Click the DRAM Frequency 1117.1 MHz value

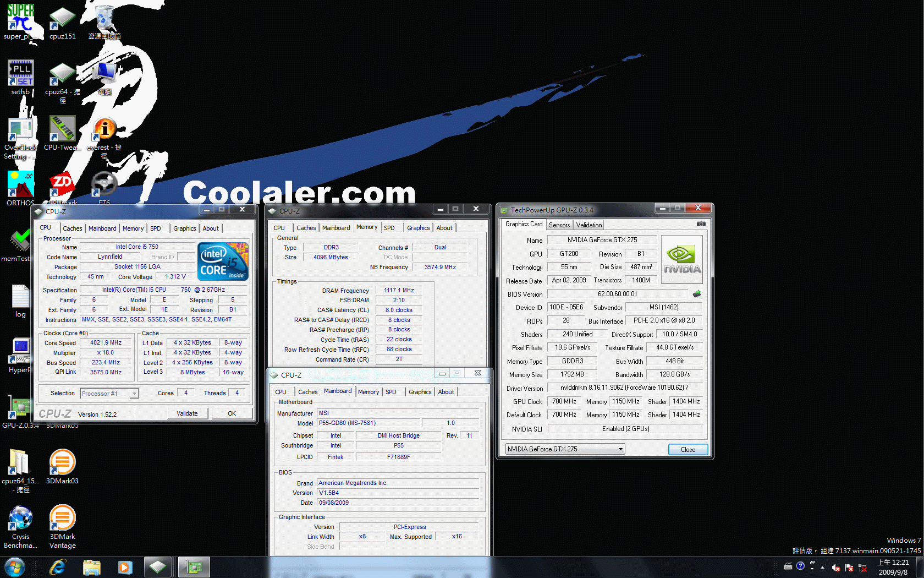[399, 290]
